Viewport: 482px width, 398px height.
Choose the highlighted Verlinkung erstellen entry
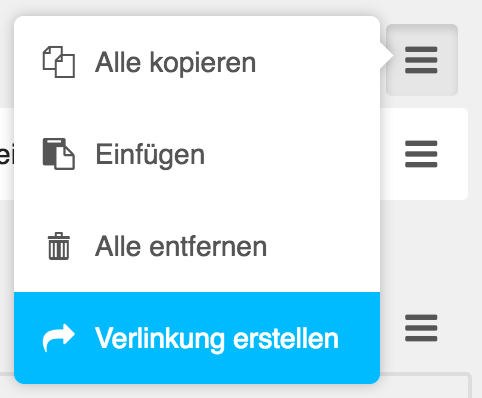point(197,338)
